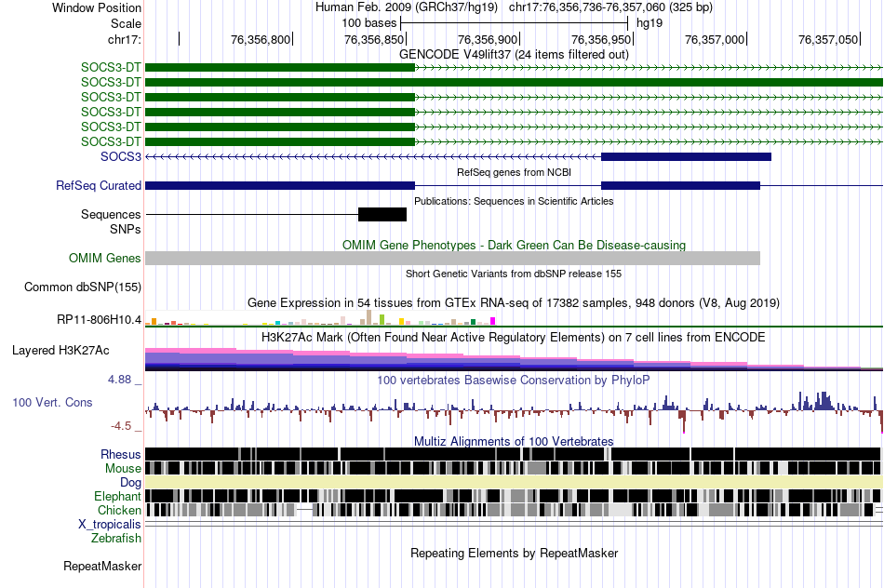The height and width of the screenshot is (588, 884).
Task: Click the Sequences track label
Action: (111, 214)
